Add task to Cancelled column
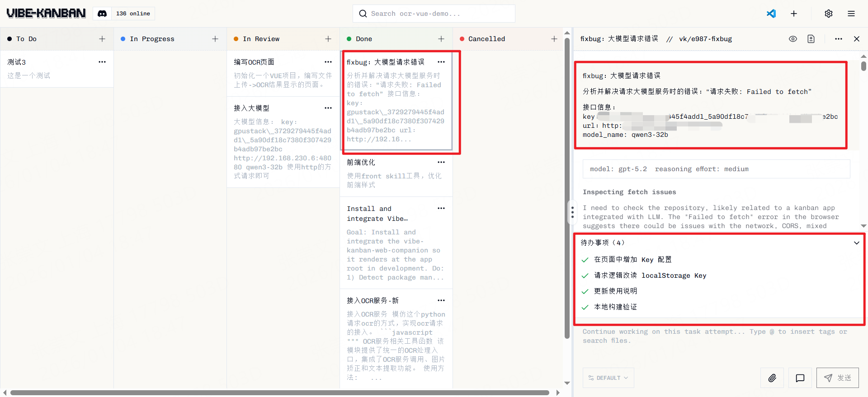 [554, 39]
